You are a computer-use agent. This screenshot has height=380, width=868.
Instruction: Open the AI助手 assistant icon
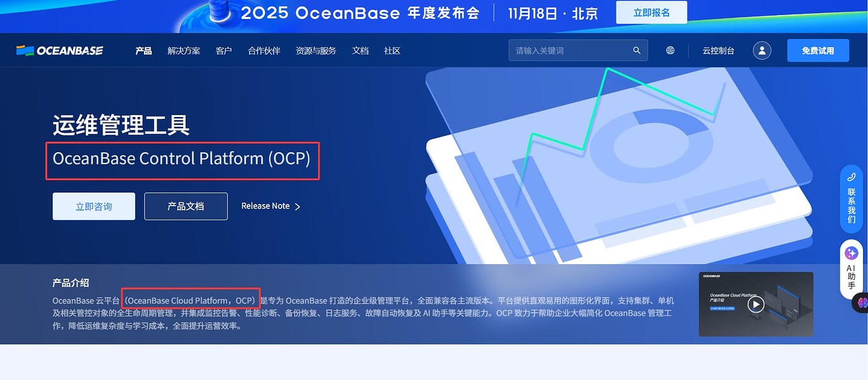[x=852, y=252]
